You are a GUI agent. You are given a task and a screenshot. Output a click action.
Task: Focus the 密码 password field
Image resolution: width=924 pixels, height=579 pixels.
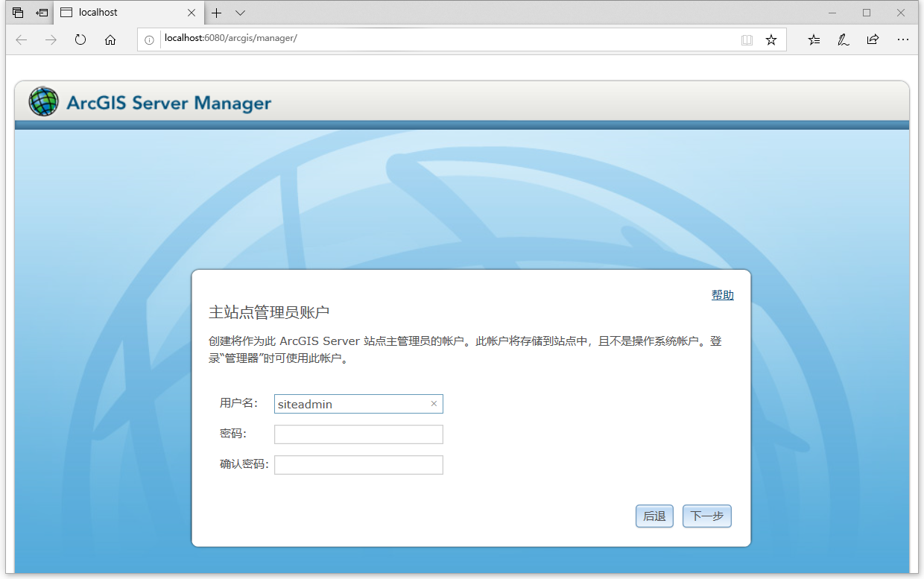358,434
